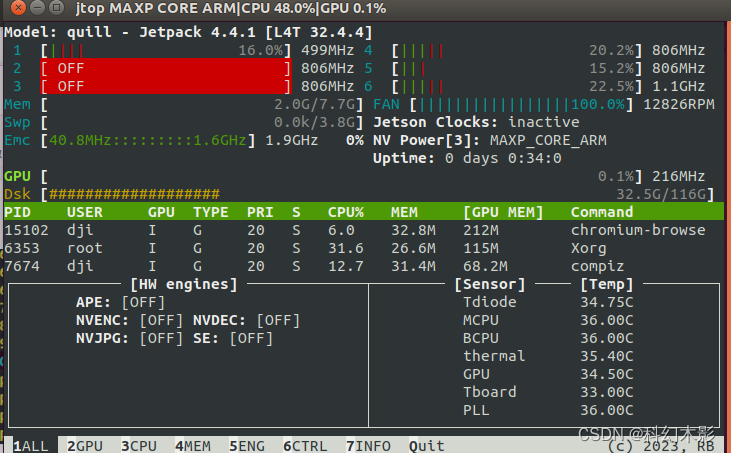Open the 2GPU tab
The image size is (731, 453).
pos(85,446)
